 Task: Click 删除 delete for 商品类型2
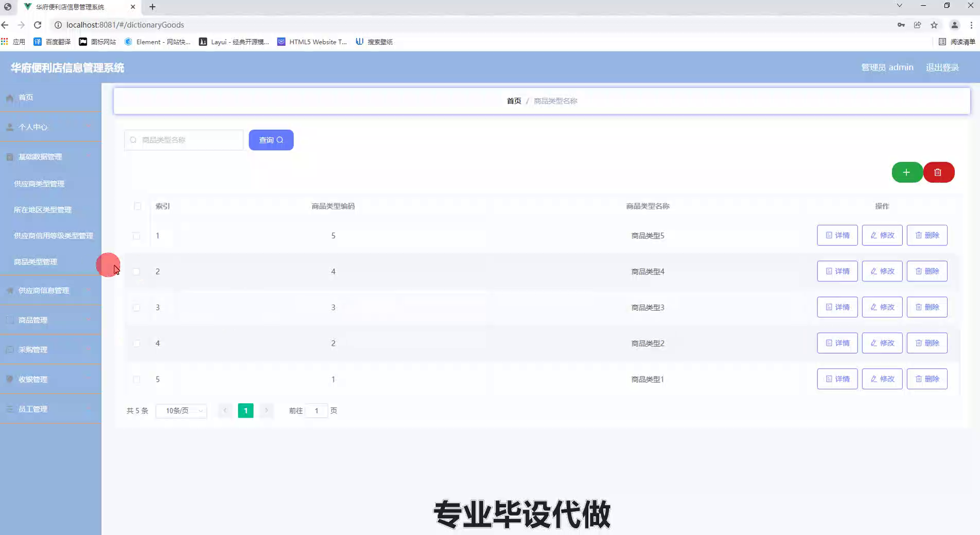pyautogui.click(x=927, y=343)
